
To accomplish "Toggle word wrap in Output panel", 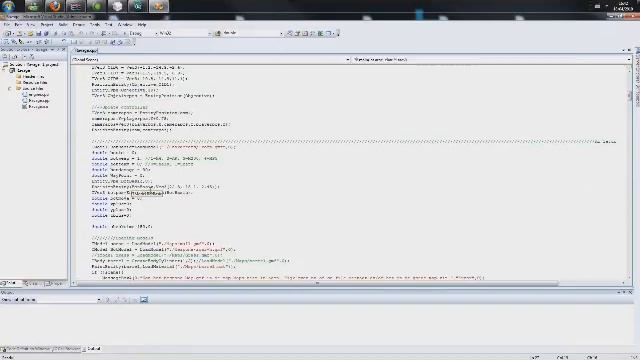I will point(144,300).
